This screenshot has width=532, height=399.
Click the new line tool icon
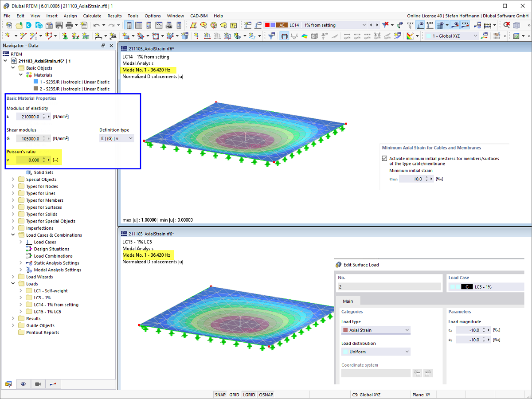click(23, 36)
